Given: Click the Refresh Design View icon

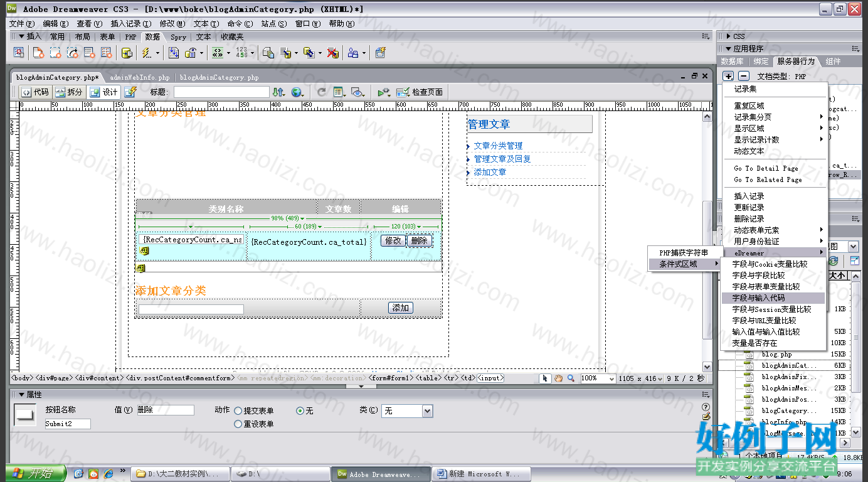Looking at the screenshot, I should pyautogui.click(x=322, y=92).
